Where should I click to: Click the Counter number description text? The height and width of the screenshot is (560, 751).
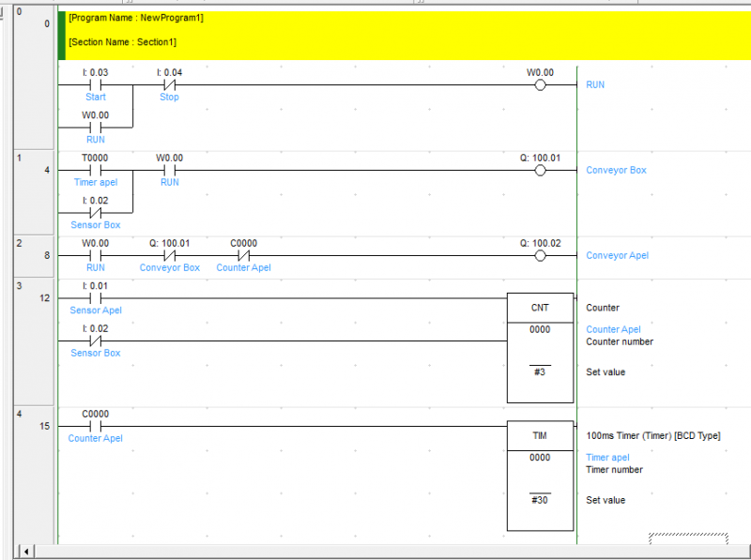click(620, 341)
